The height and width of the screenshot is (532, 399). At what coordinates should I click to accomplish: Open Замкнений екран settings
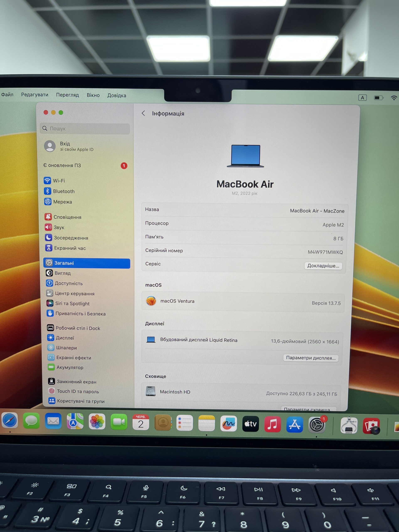click(72, 382)
